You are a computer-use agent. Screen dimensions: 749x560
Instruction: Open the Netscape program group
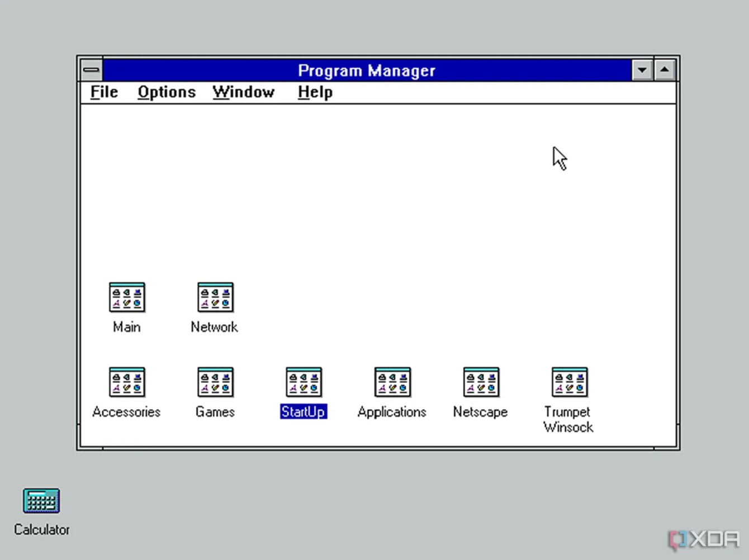[481, 382]
